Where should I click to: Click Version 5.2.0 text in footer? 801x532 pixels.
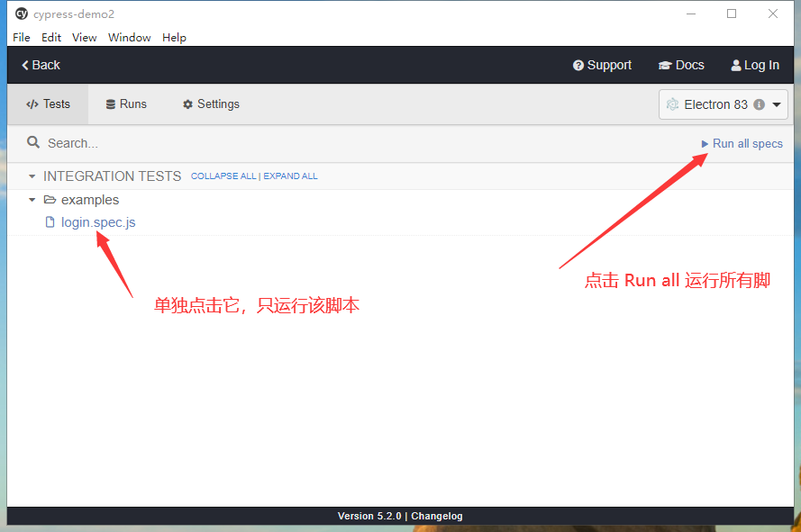point(369,516)
